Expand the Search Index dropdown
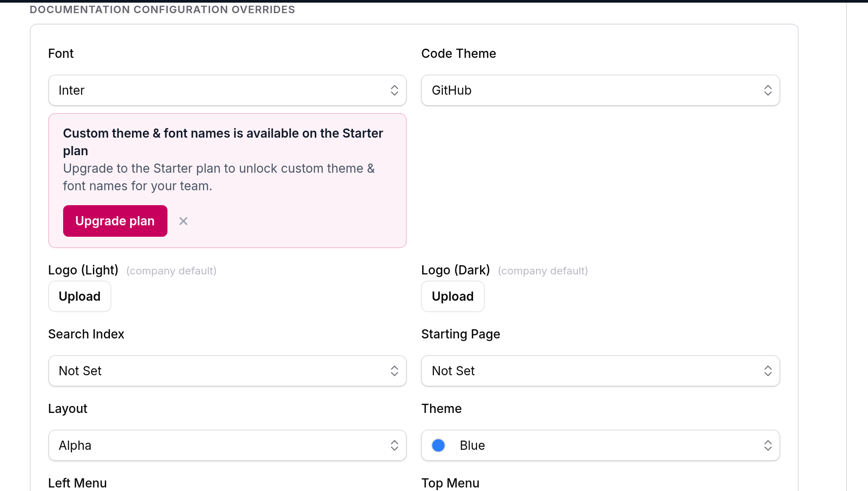Screen dimensions: 868x491 click(228, 371)
